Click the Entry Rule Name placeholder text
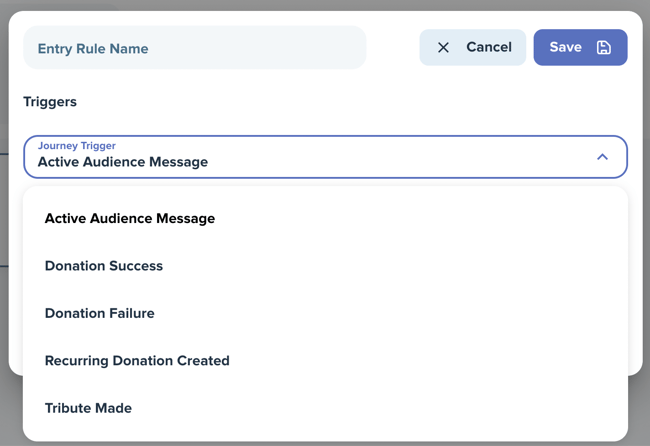Screen dimensions: 650x446 pos(93,49)
